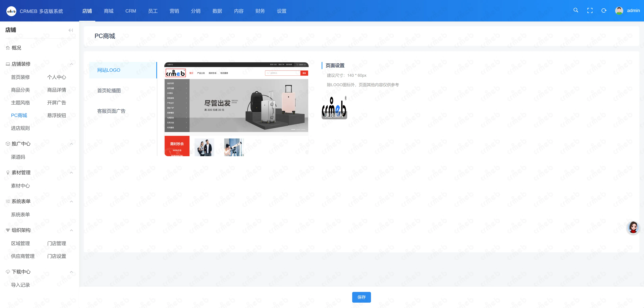This screenshot has width=644, height=308.
Task: Select the 网站LOGO tab
Action: [123, 70]
